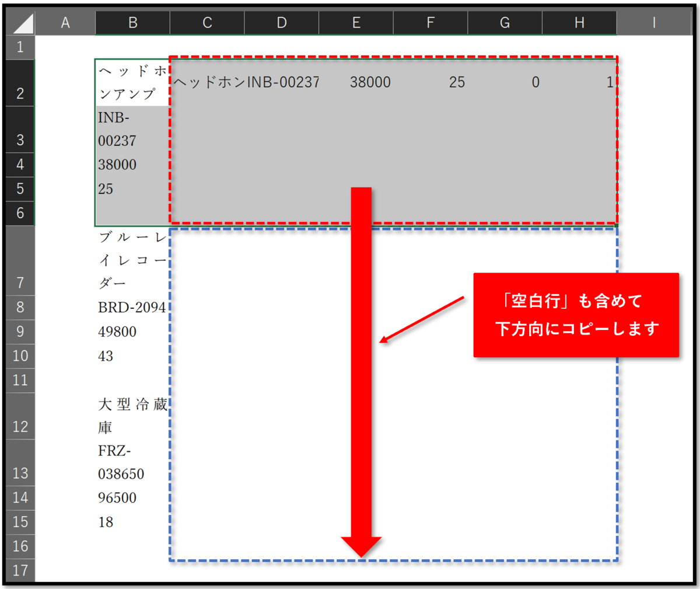700x589 pixels.
Task: Click cell B13 containing FRZ-038650
Action: pyautogui.click(x=132, y=462)
